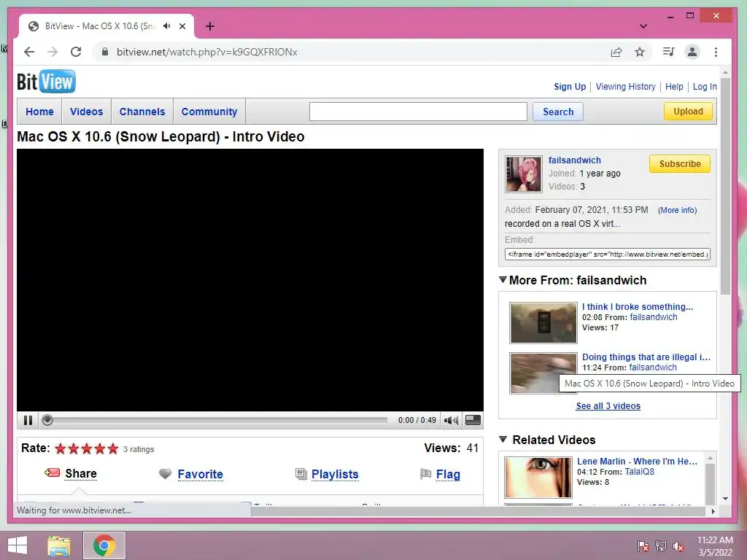Click the Sign Up link
The height and width of the screenshot is (560, 747).
tap(569, 86)
